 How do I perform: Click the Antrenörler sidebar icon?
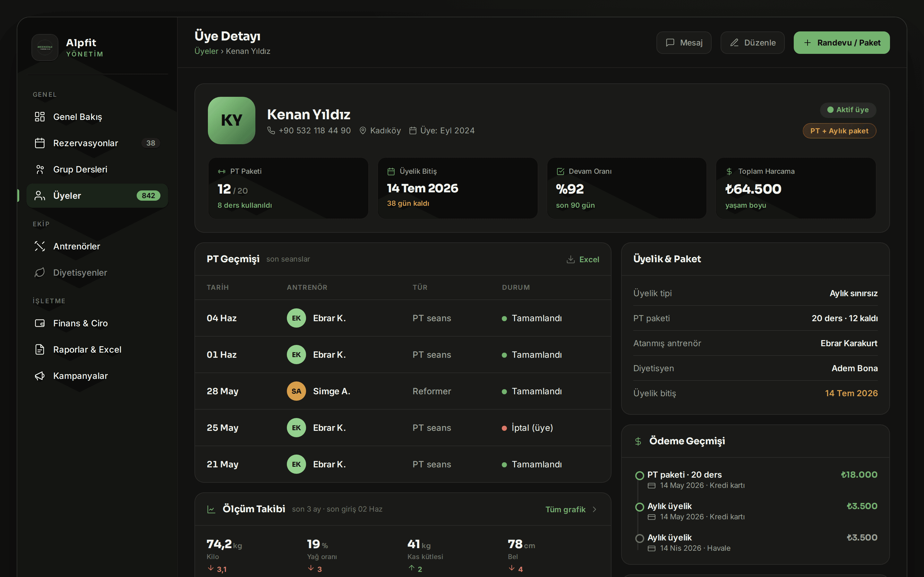40,246
